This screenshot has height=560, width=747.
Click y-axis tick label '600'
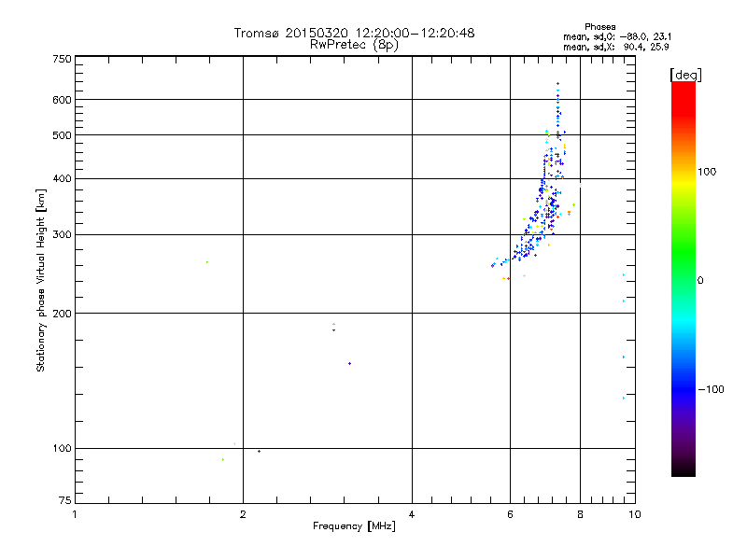[63, 100]
